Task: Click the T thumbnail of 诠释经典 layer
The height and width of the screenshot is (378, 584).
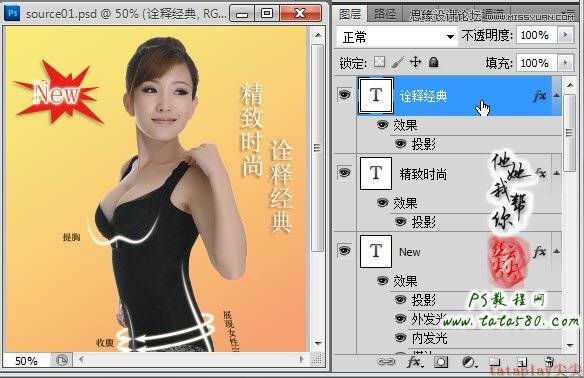Action: 376,95
